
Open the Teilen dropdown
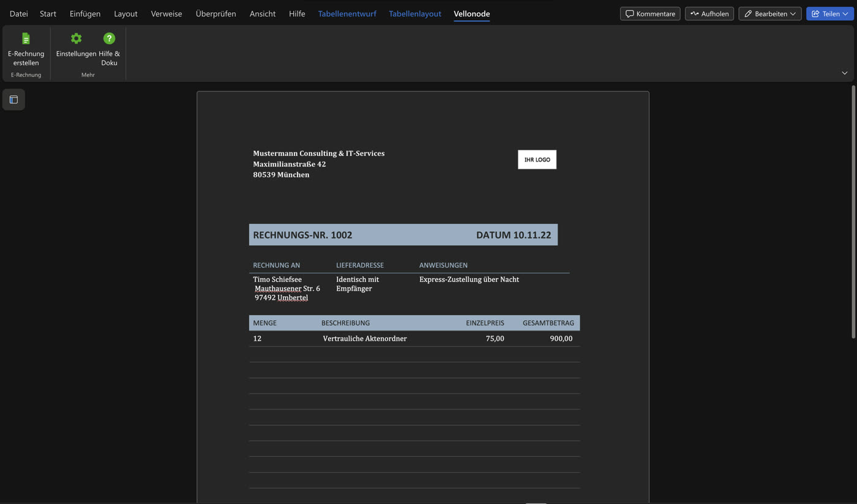click(830, 13)
